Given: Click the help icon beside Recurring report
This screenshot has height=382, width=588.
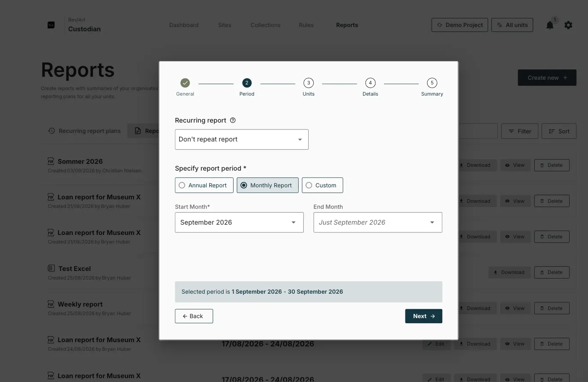Looking at the screenshot, I should [233, 120].
